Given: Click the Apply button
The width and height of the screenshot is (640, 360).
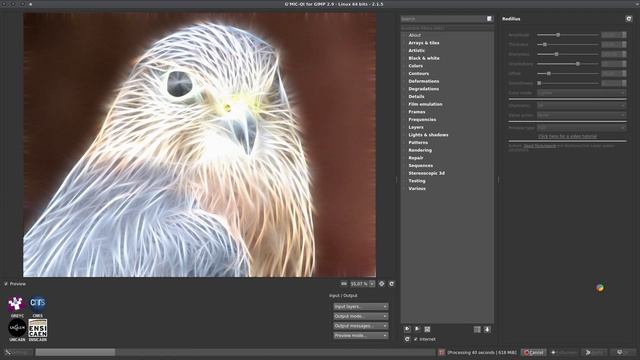Looking at the screenshot, I should point(594,352).
